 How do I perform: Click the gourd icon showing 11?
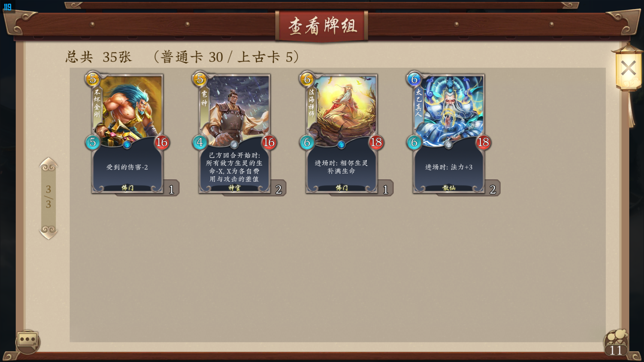(x=616, y=343)
